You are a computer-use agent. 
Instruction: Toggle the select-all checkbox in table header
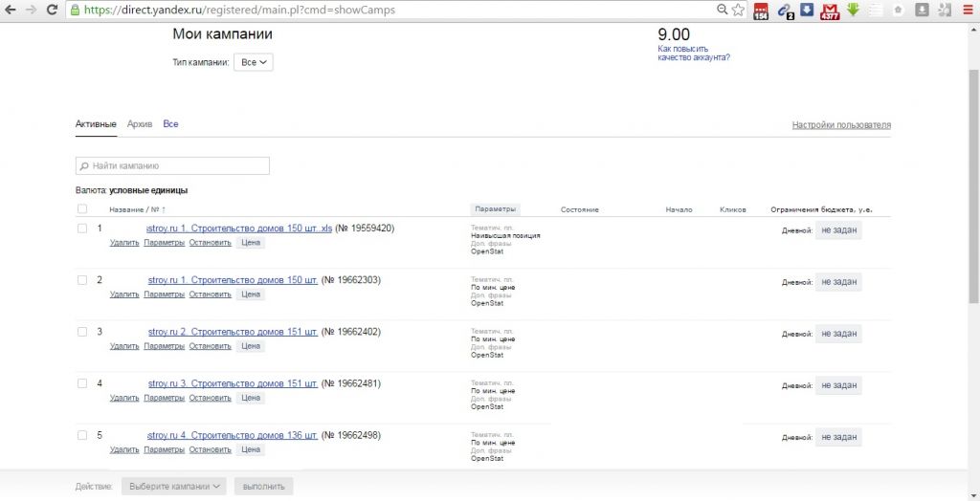[x=82, y=209]
